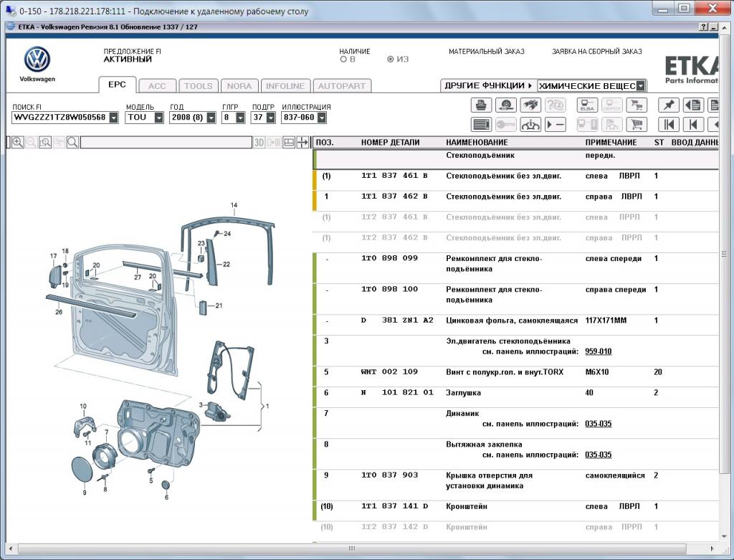Click the disc-shaped icon beside the printer
Image resolution: width=734 pixels, height=560 pixels.
[x=505, y=105]
